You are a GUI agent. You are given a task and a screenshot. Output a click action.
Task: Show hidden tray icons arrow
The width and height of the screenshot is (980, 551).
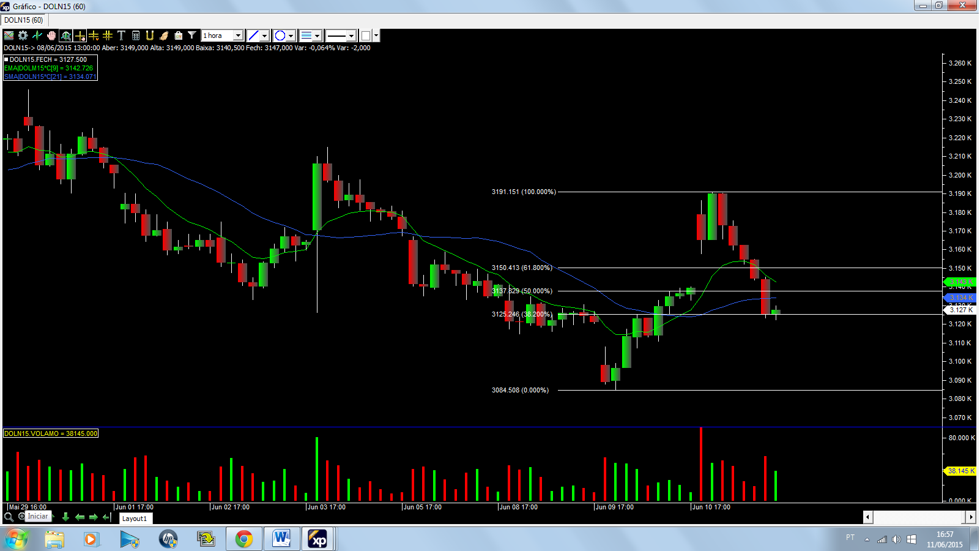(x=867, y=539)
